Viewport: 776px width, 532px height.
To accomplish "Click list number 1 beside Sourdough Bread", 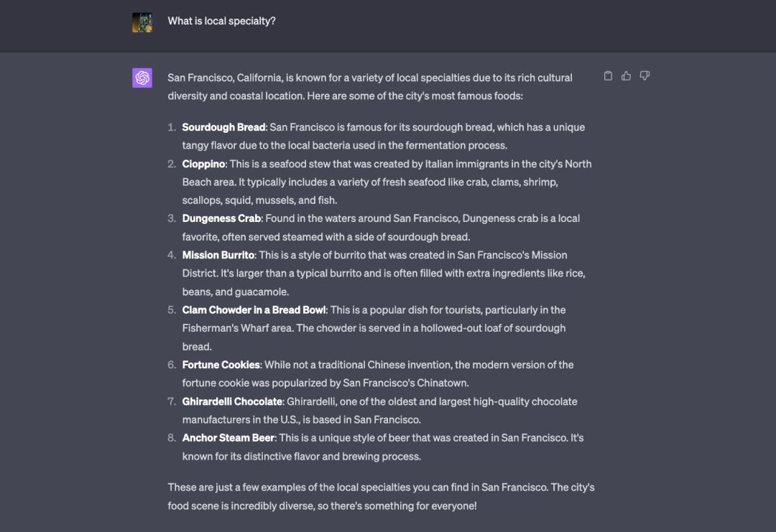I will pos(172,127).
